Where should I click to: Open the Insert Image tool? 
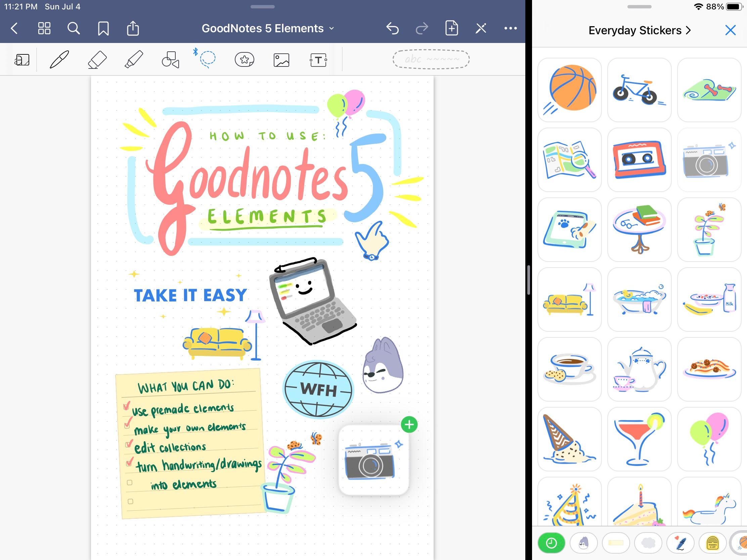point(281,59)
